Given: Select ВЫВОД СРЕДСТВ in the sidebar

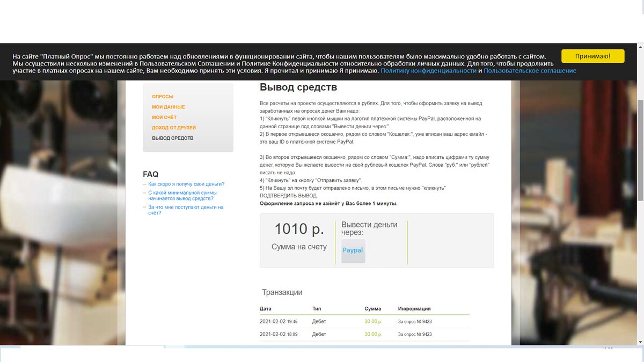Looking at the screenshot, I should [173, 138].
